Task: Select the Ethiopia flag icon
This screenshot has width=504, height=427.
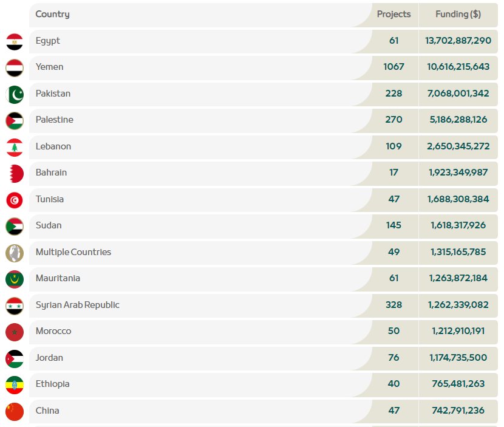Action: (x=15, y=385)
